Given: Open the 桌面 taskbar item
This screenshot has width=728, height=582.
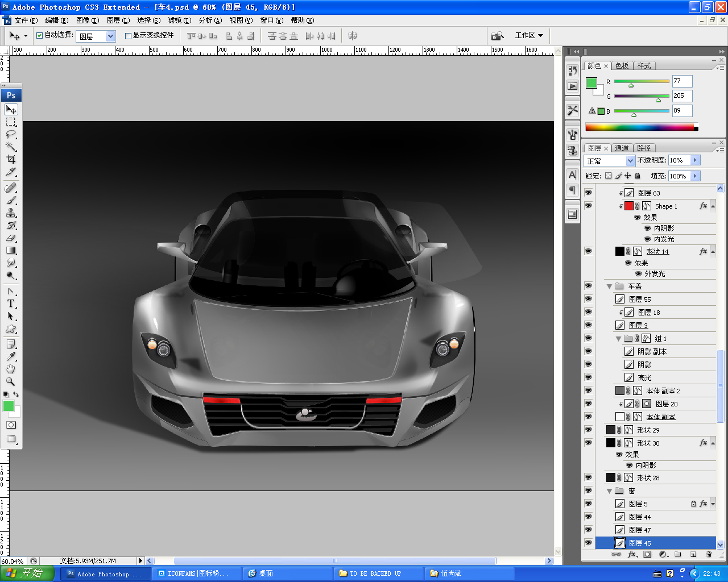Looking at the screenshot, I should [287, 573].
